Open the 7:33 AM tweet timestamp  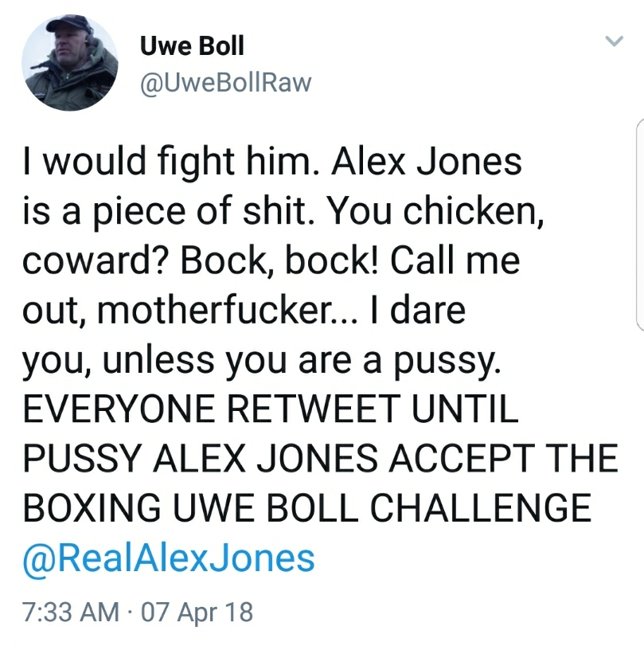click(71, 612)
